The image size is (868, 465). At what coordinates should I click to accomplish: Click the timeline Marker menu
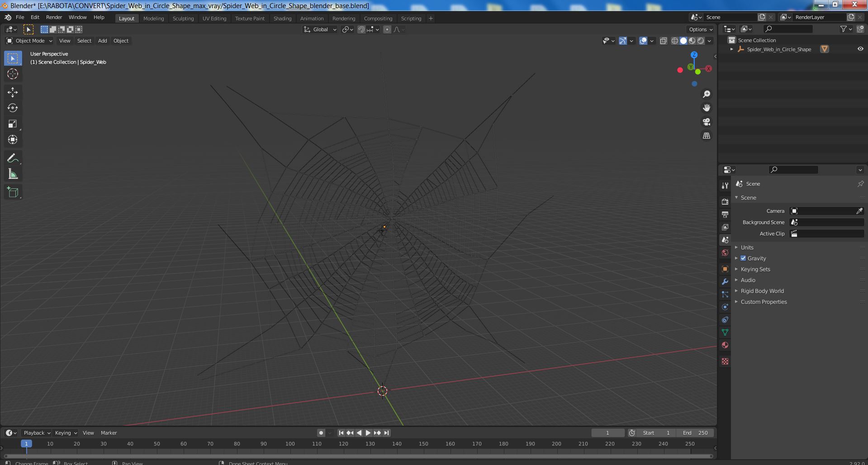tap(109, 433)
